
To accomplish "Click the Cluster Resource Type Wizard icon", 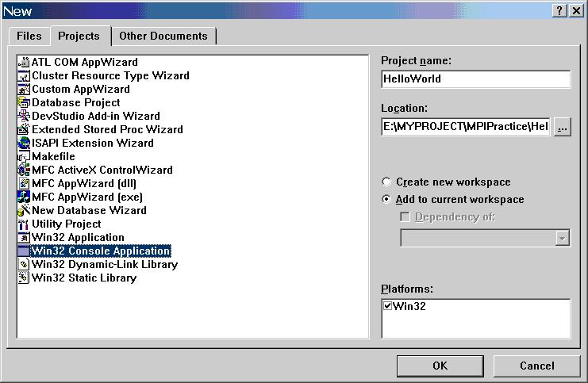I will click(x=24, y=75).
